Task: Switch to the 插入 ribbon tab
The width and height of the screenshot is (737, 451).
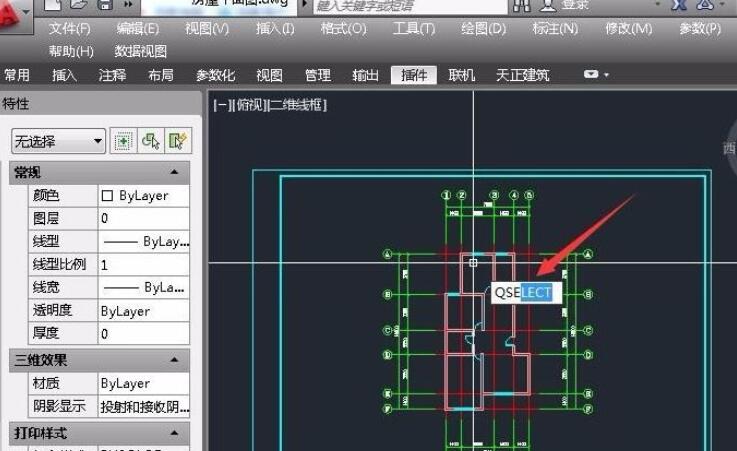Action: click(64, 75)
